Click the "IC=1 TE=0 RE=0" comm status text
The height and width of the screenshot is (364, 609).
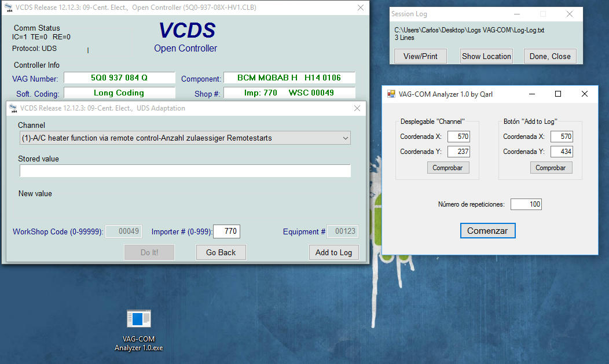[x=41, y=37]
